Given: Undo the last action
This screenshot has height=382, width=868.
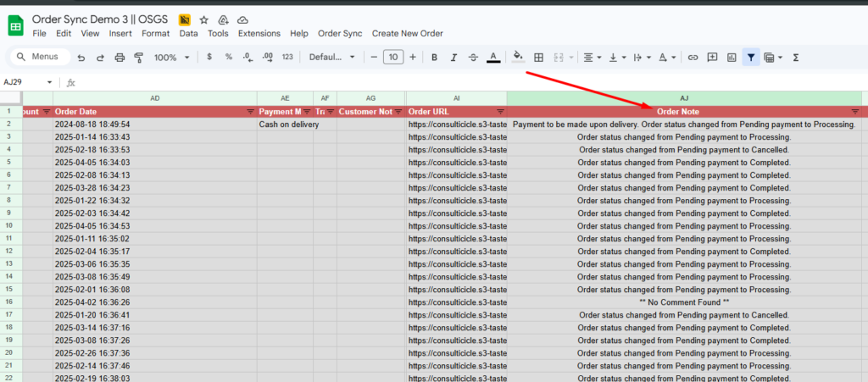Looking at the screenshot, I should (81, 57).
